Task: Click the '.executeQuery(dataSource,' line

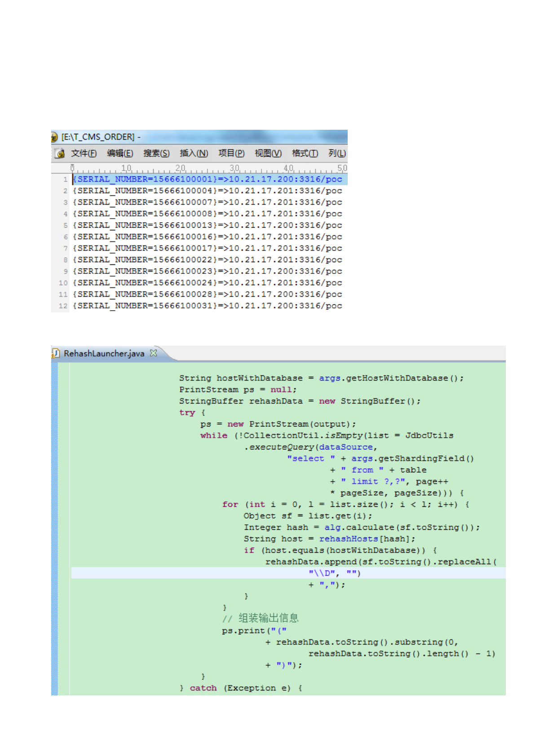Action: tap(310, 447)
